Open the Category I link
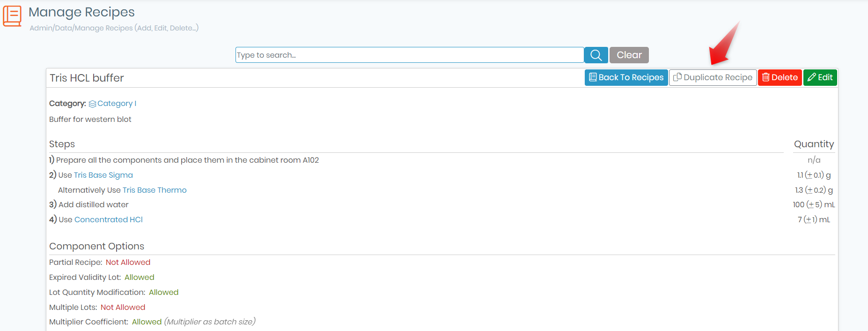Screen dimensions: 868x331 point(117,104)
